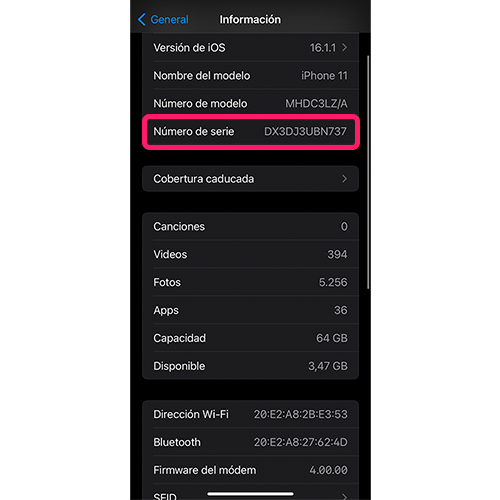Tap the Número de modelo value MHDC3LZ/A

coord(316,104)
